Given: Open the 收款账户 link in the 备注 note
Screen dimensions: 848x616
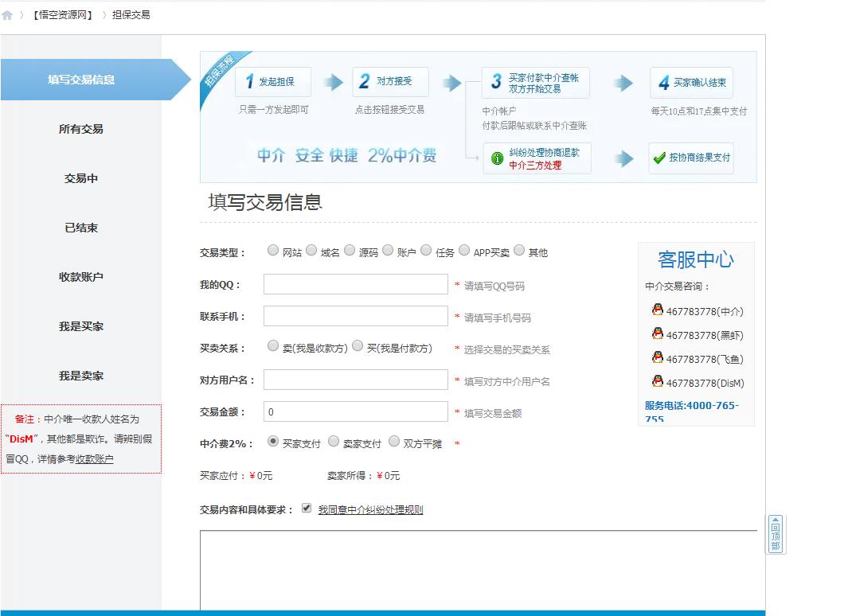Looking at the screenshot, I should pyautogui.click(x=94, y=459).
